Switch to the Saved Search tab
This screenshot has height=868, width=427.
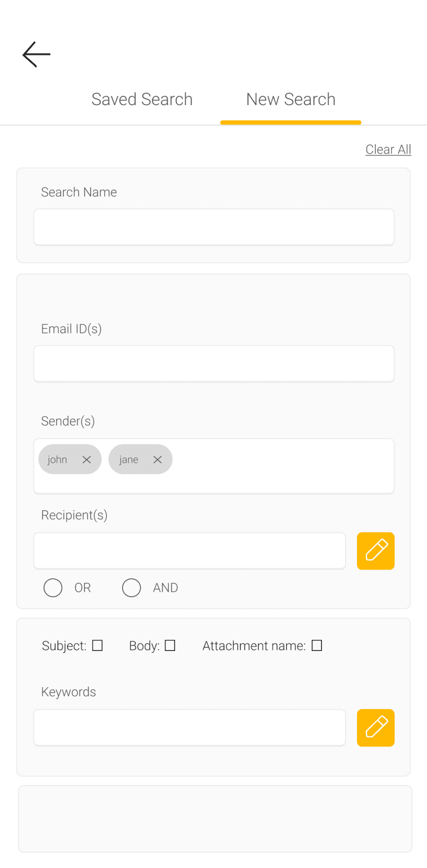(x=142, y=99)
